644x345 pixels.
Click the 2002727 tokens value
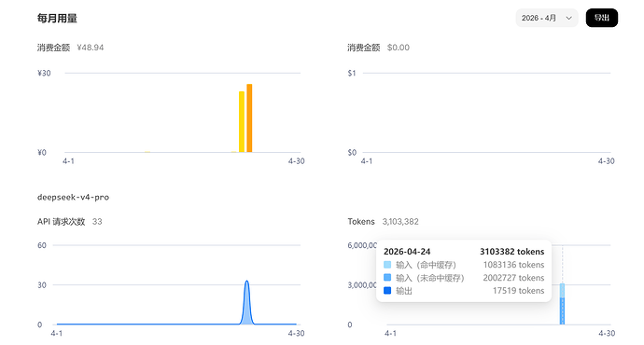[x=514, y=278]
